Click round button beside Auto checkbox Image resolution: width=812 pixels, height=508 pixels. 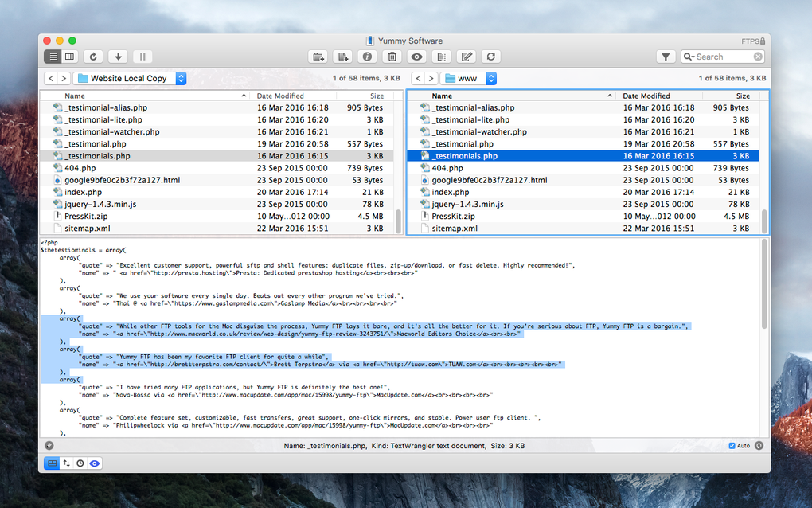(x=759, y=445)
